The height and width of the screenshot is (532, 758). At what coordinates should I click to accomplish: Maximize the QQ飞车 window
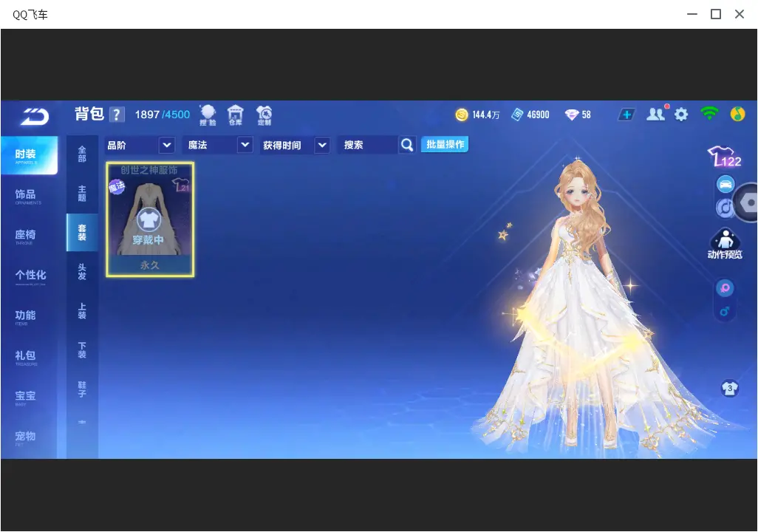[716, 15]
